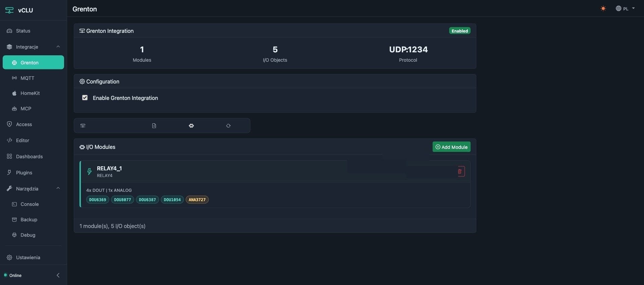Click the Enabled status badge

460,31
